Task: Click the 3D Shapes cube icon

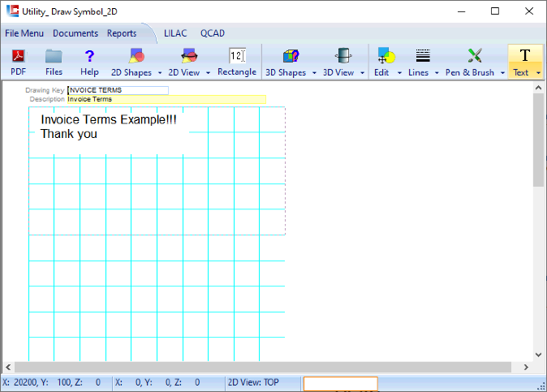Action: pyautogui.click(x=291, y=56)
